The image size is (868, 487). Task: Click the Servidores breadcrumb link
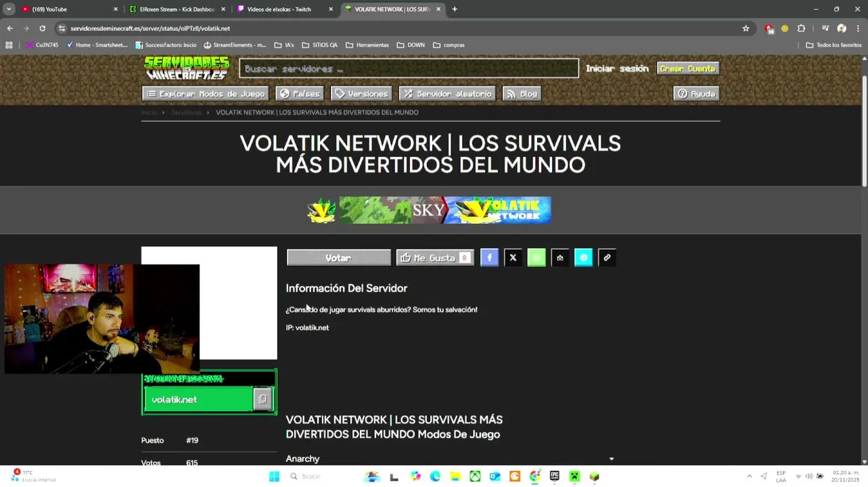pyautogui.click(x=186, y=112)
